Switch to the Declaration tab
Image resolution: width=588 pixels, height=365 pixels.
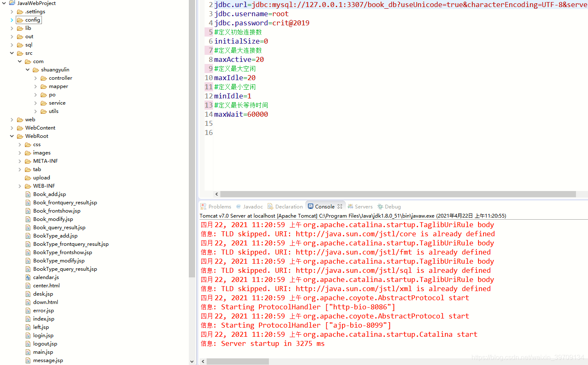285,206
